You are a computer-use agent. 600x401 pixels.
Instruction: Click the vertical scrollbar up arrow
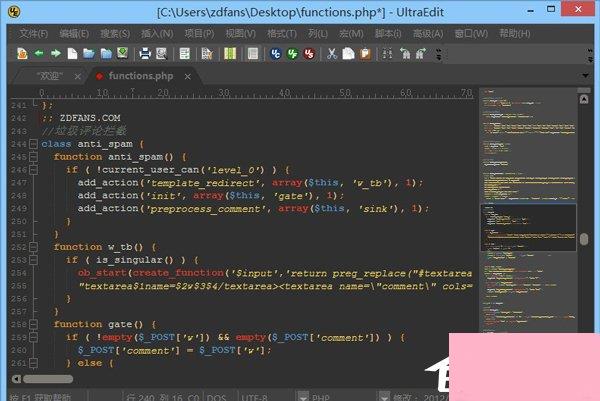[x=584, y=99]
